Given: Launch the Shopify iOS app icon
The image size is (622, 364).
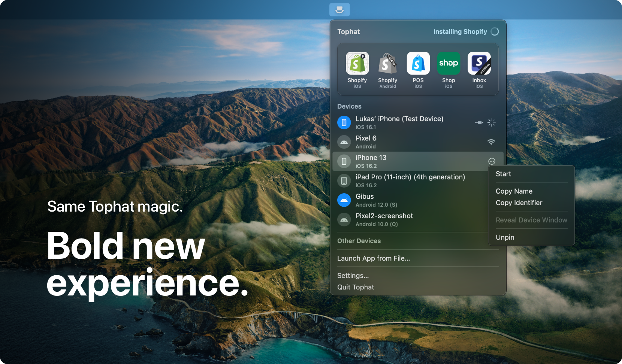Looking at the screenshot, I should tap(357, 63).
